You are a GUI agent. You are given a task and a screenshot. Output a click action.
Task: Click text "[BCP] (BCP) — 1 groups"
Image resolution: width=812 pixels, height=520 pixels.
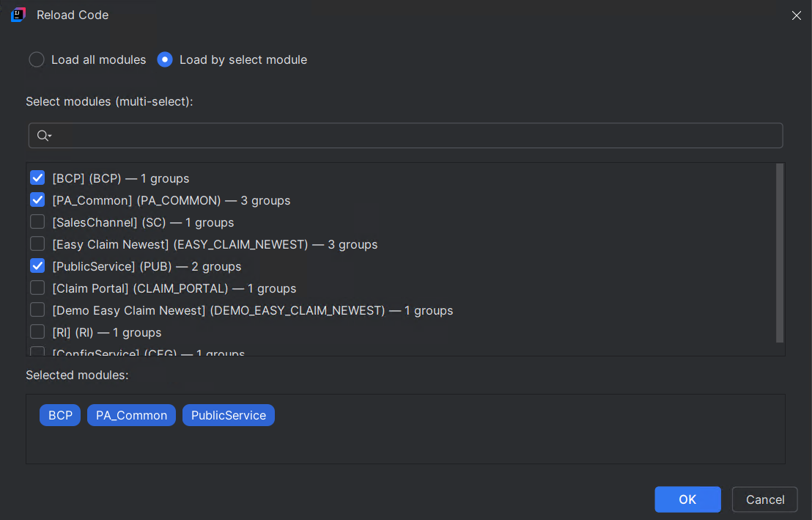coord(121,178)
